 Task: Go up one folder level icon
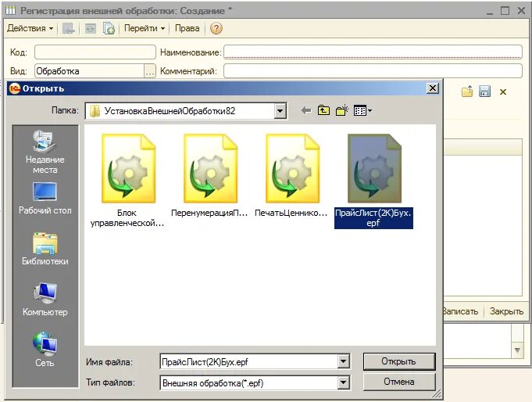pos(323,110)
